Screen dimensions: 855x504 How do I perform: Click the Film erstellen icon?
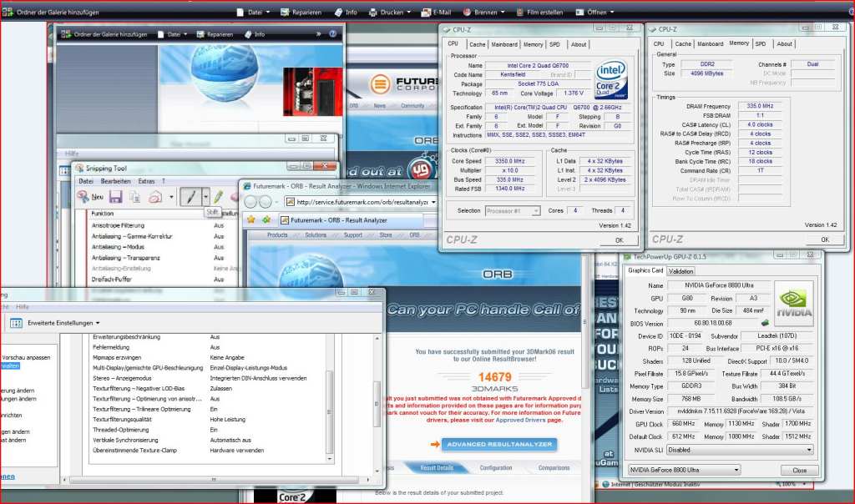coord(519,12)
